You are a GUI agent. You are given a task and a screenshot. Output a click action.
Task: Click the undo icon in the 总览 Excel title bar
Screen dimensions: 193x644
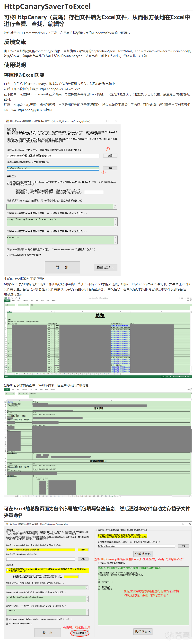[x=12, y=298]
